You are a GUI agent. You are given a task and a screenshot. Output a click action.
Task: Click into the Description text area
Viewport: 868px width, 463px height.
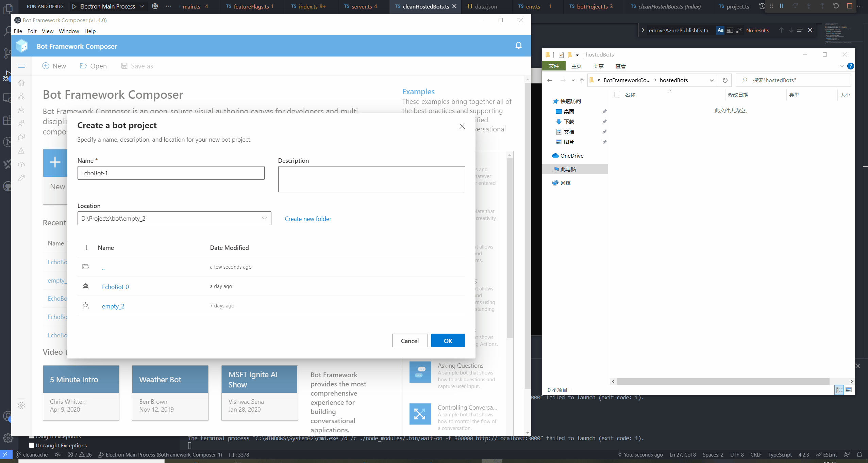click(371, 179)
